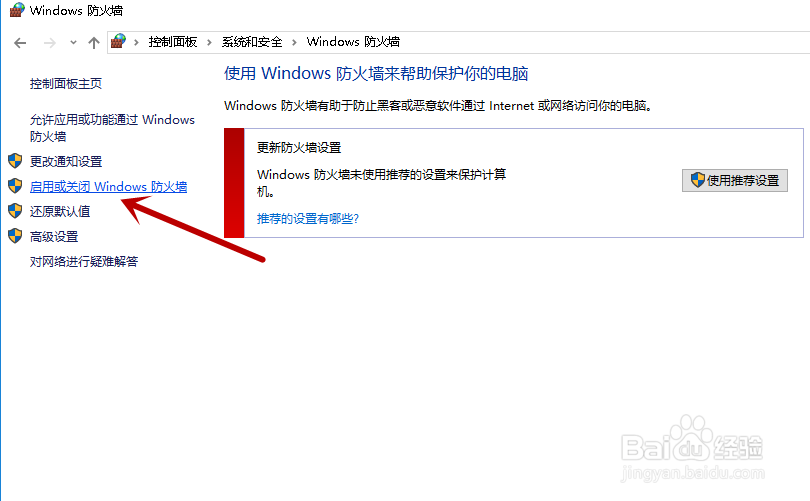Screen dimensions: 810x501
Task: Click shield icon beside 还原默认值
Action: tap(15, 210)
